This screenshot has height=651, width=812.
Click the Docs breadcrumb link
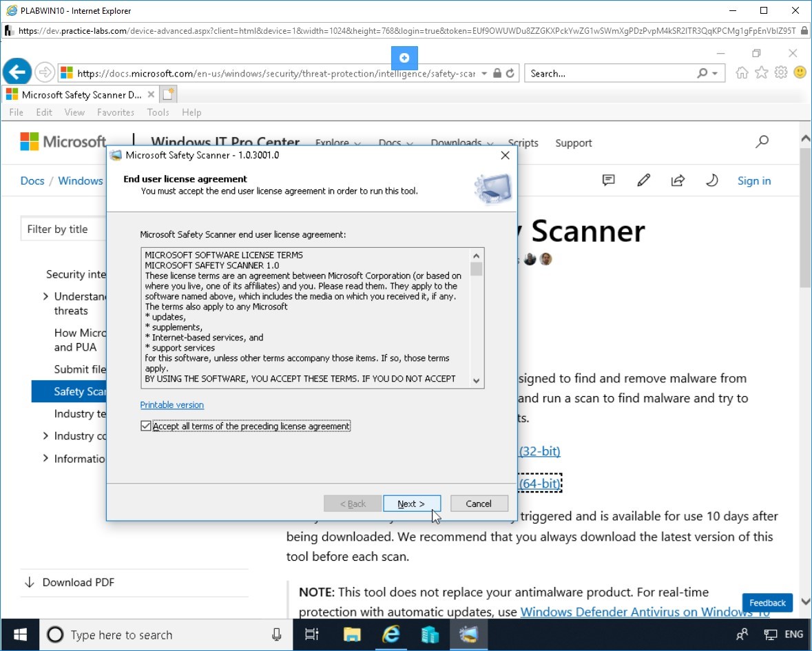tap(32, 180)
